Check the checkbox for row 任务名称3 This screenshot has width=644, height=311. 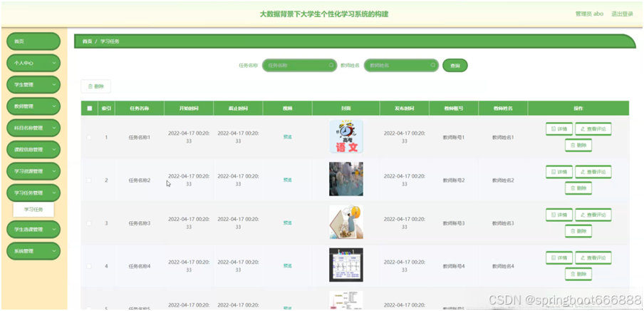coord(89,223)
